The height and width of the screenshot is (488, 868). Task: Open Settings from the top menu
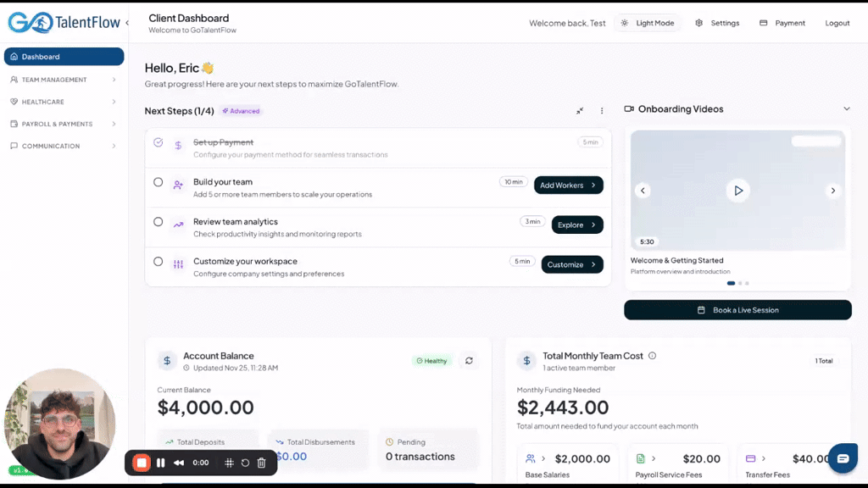pyautogui.click(x=700, y=23)
